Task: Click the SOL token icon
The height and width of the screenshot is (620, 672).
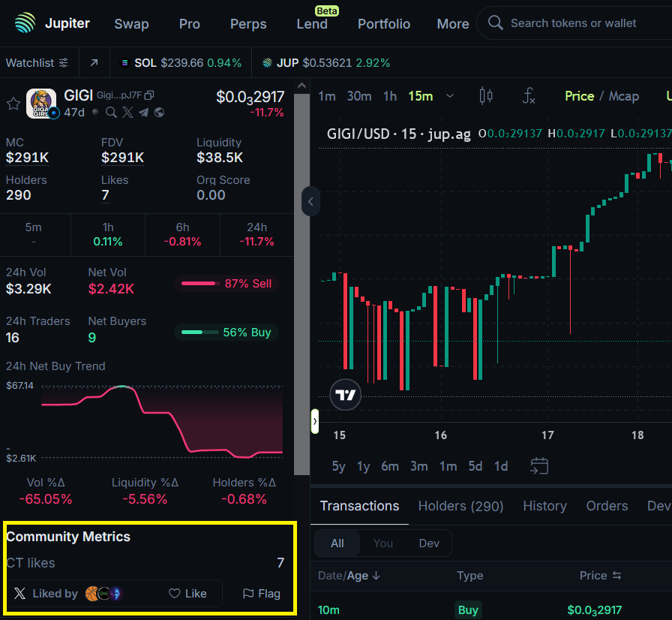Action: pyautogui.click(x=124, y=63)
